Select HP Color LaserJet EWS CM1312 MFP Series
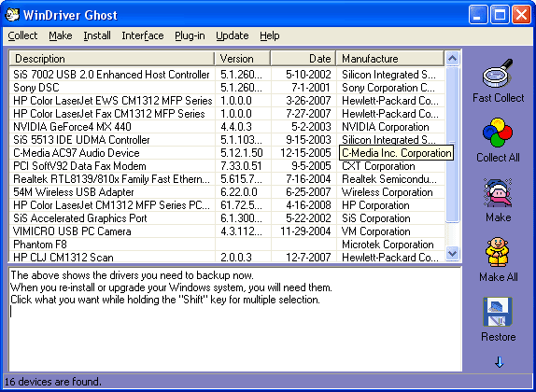 [x=227, y=101]
